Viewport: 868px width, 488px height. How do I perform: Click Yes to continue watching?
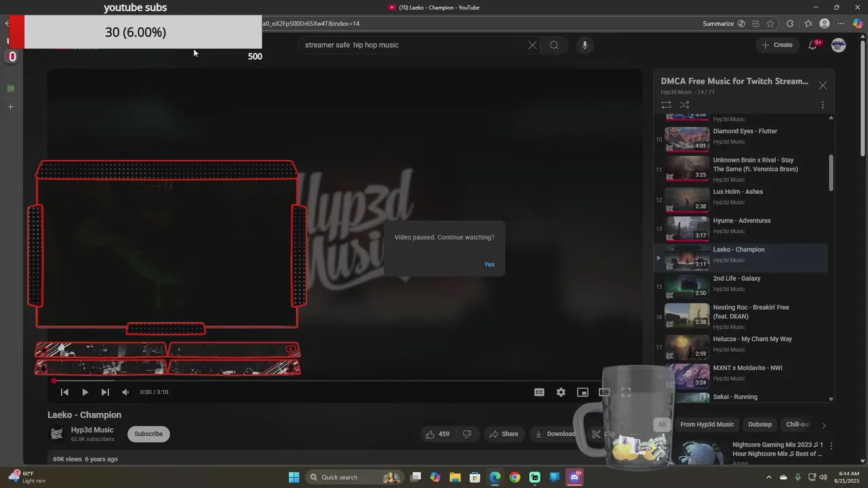click(490, 264)
